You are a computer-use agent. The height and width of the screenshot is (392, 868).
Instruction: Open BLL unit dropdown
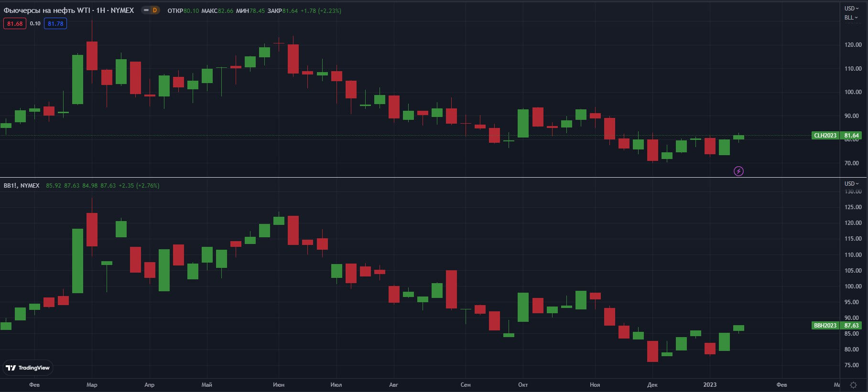click(851, 18)
